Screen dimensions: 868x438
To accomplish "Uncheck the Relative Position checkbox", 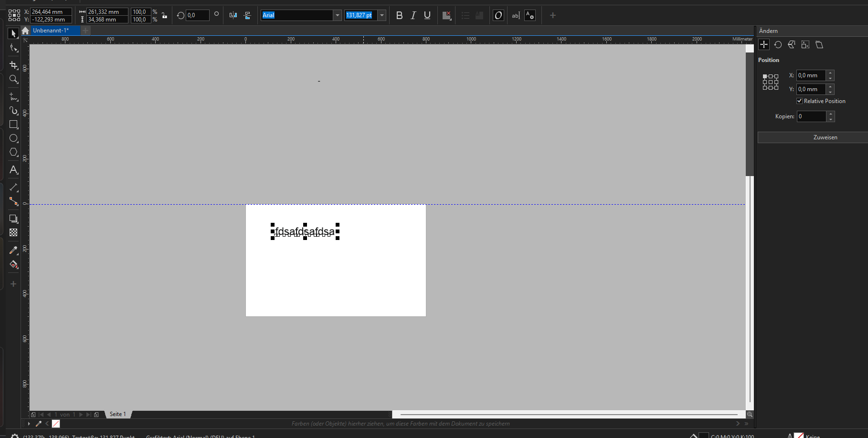I will point(799,101).
